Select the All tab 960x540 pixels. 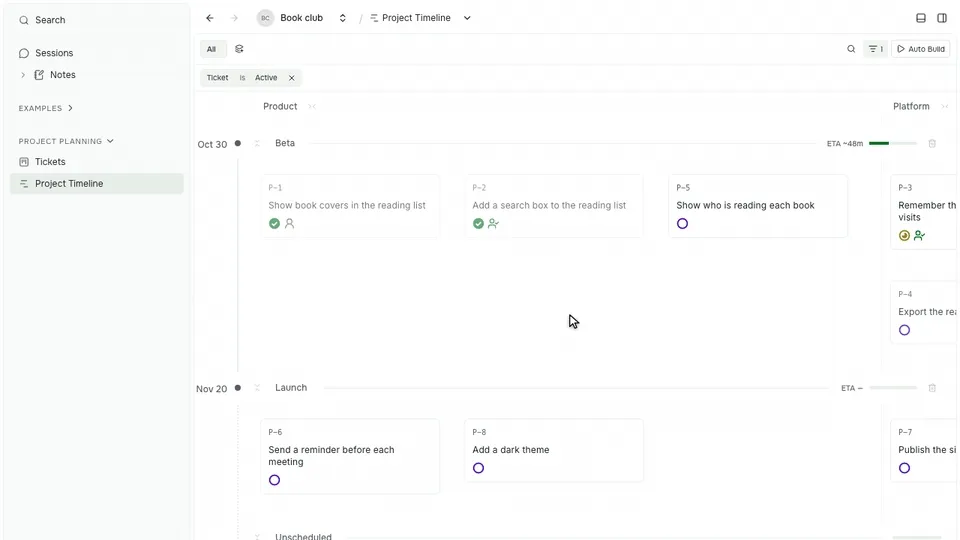(211, 49)
